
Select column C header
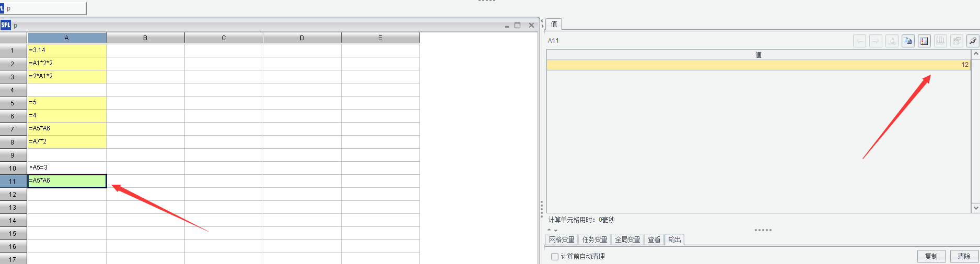224,38
